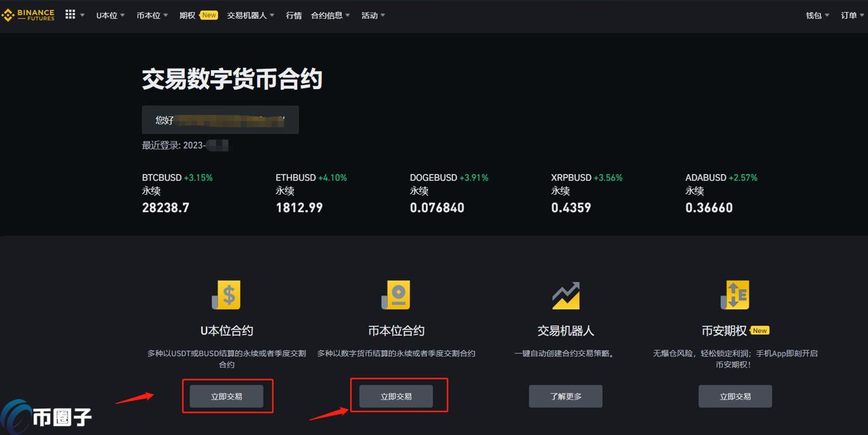The width and height of the screenshot is (868, 435).
Task: Click the 您好 greeting box
Action: pos(220,119)
